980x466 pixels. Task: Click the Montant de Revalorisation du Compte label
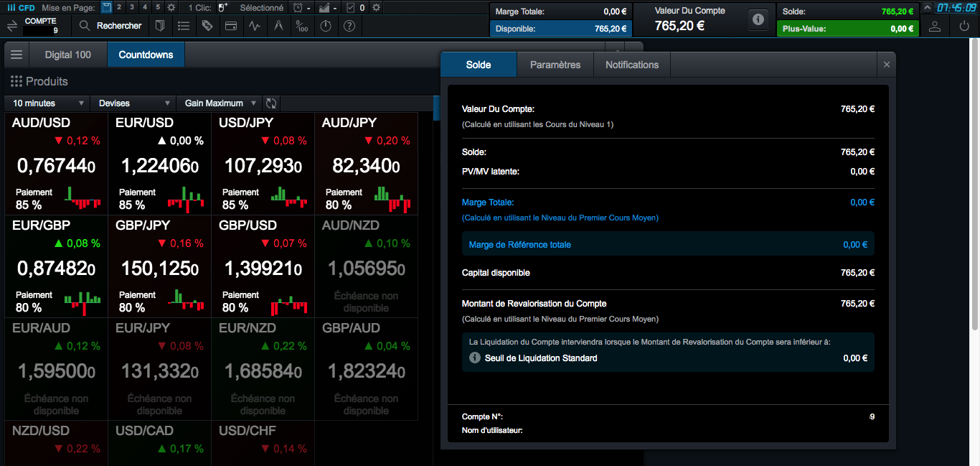coord(534,304)
